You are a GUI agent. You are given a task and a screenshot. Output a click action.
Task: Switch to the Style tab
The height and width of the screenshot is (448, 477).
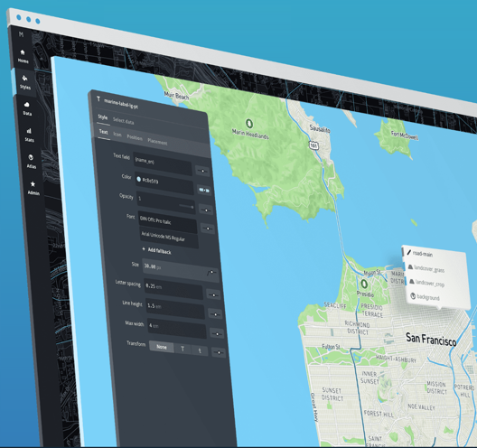point(102,117)
